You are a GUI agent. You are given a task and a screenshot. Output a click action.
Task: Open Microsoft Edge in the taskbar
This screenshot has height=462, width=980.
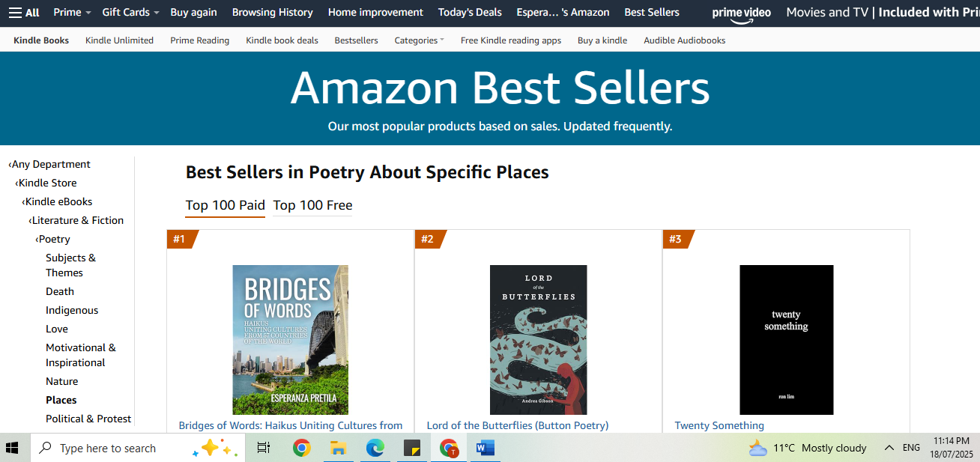375,448
